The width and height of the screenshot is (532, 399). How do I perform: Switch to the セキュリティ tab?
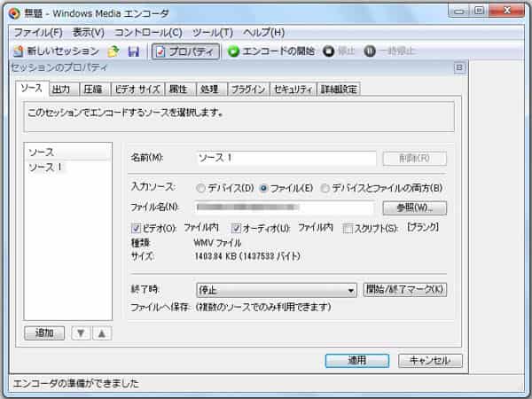[x=293, y=90]
